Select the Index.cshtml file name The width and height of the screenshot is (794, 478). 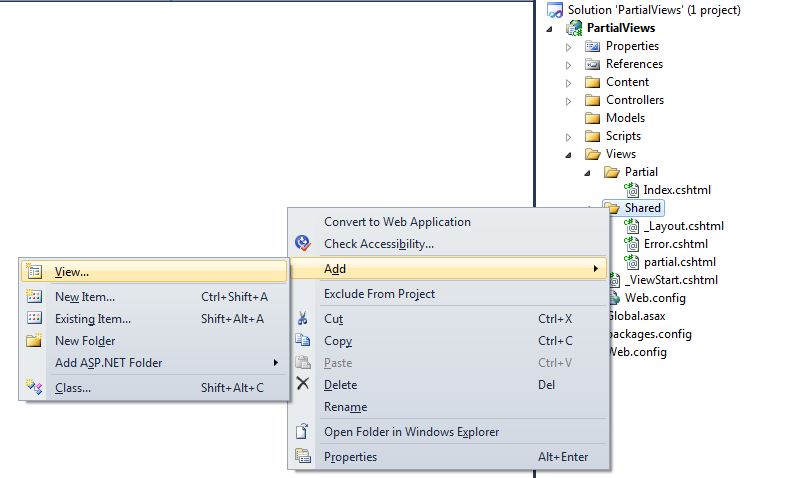coord(677,190)
